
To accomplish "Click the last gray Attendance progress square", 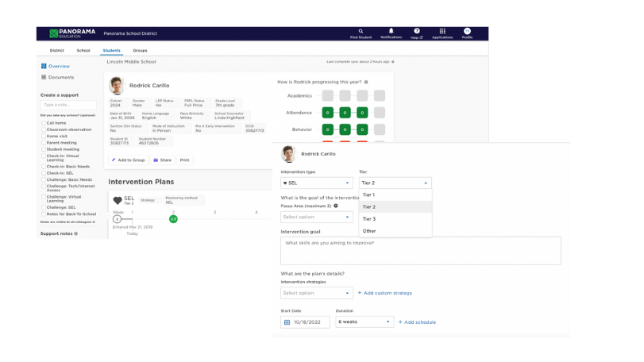I will tap(380, 113).
